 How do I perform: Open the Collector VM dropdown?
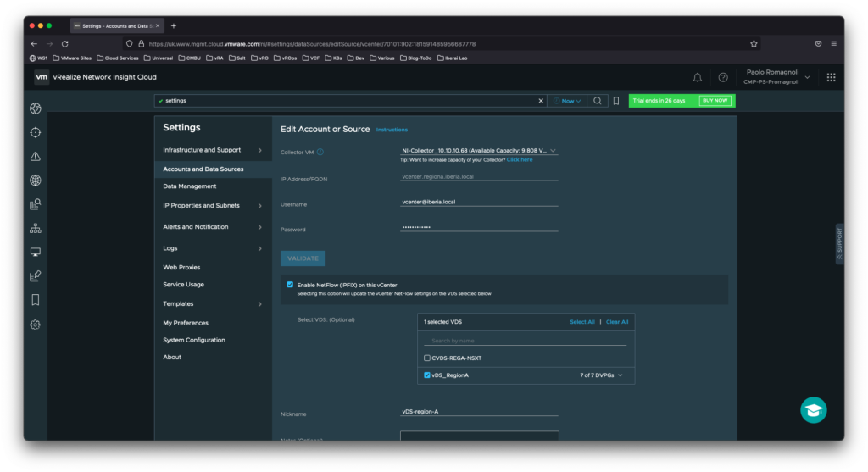pyautogui.click(x=479, y=151)
